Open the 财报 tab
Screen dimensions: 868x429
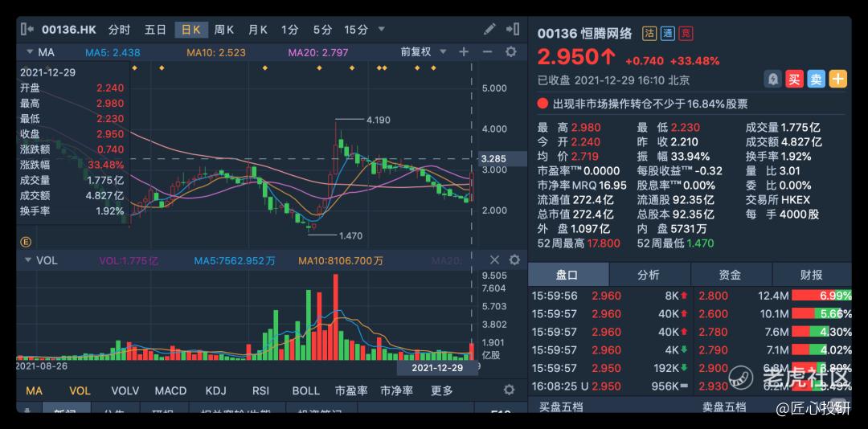pos(812,275)
